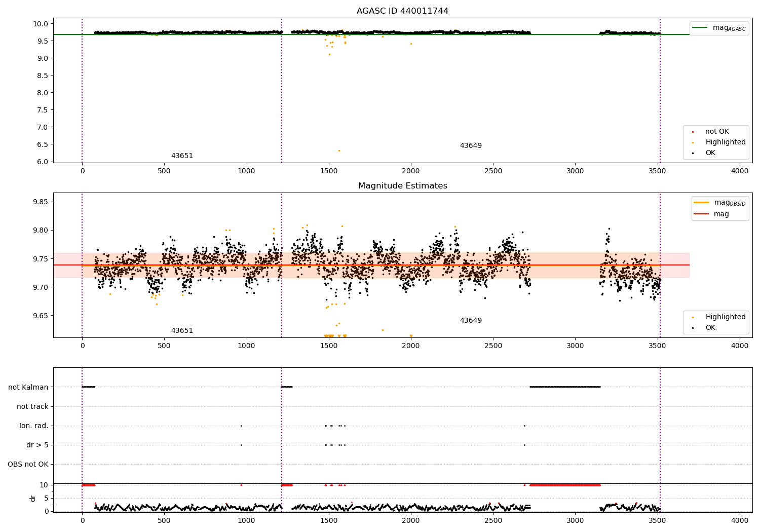Click the '2000' x-axis tick on middle plot

click(411, 346)
